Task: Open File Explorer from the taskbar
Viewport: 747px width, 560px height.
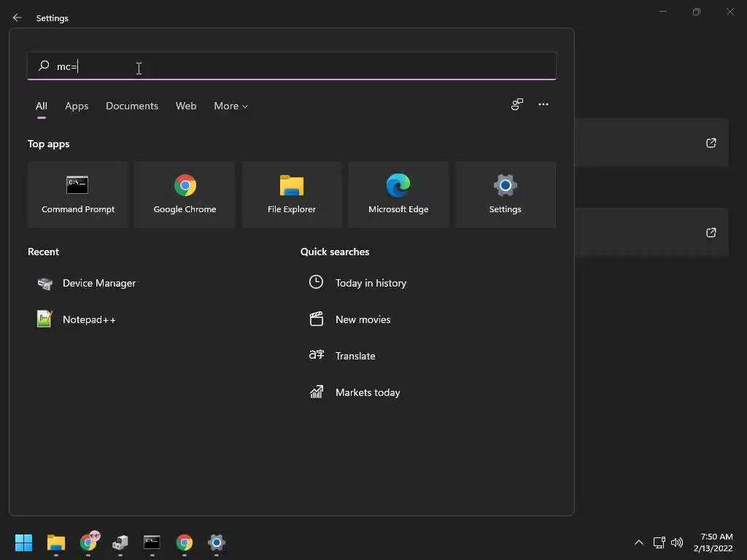Action: coord(55,542)
